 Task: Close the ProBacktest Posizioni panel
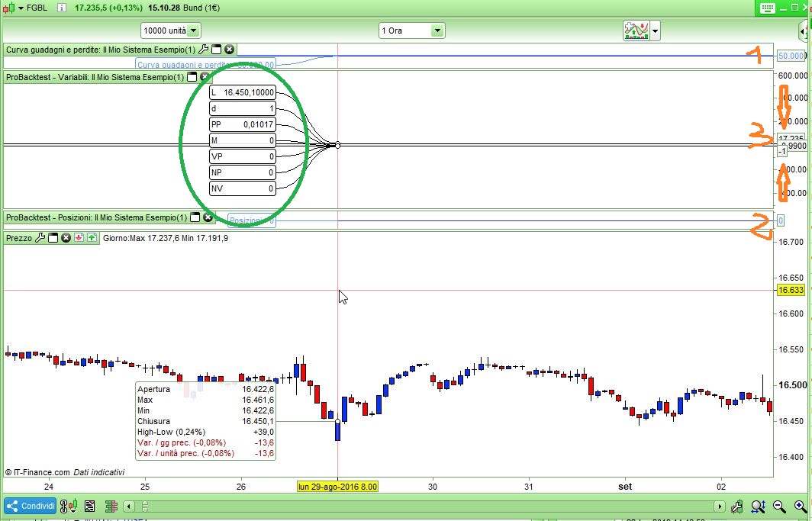[x=208, y=217]
